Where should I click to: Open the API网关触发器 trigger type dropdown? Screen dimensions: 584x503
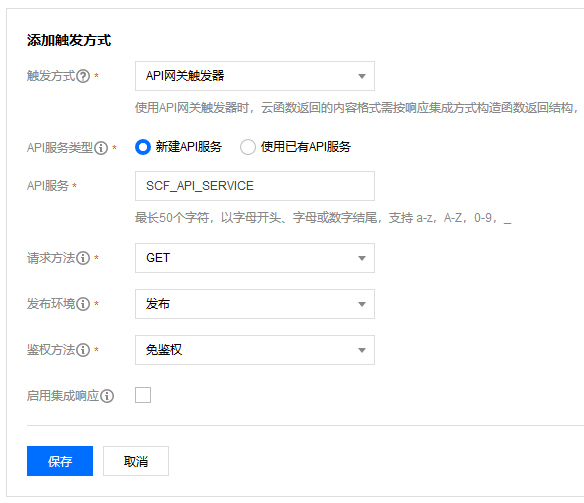pos(255,76)
